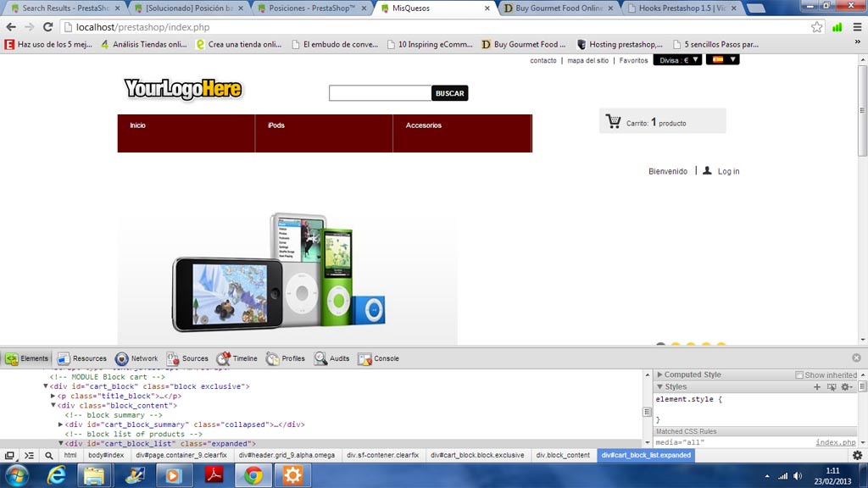Click the shop search input field

click(x=380, y=93)
